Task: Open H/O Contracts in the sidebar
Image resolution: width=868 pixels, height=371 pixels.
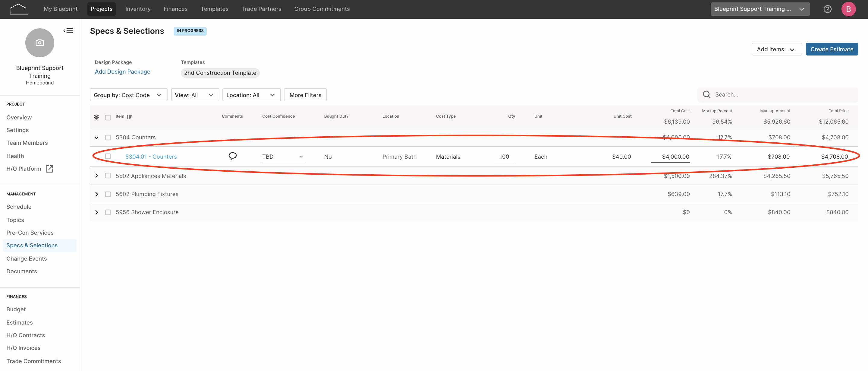Action: (x=26, y=335)
